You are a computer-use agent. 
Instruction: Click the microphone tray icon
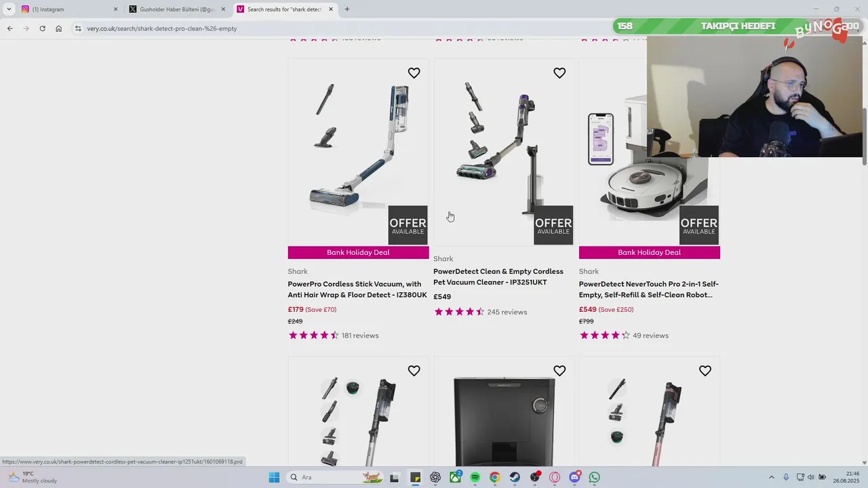[786, 477]
